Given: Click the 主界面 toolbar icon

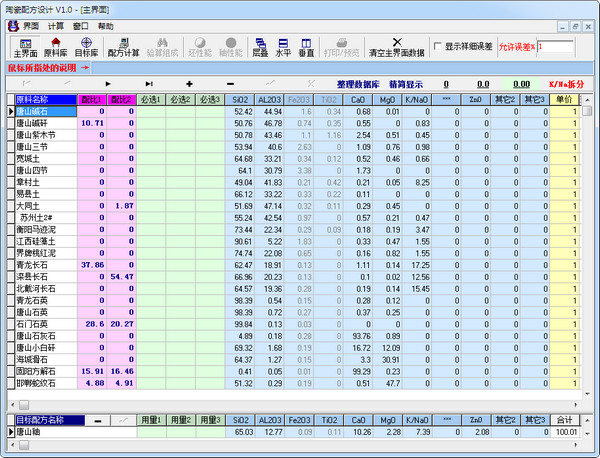Looking at the screenshot, I should 26,47.
